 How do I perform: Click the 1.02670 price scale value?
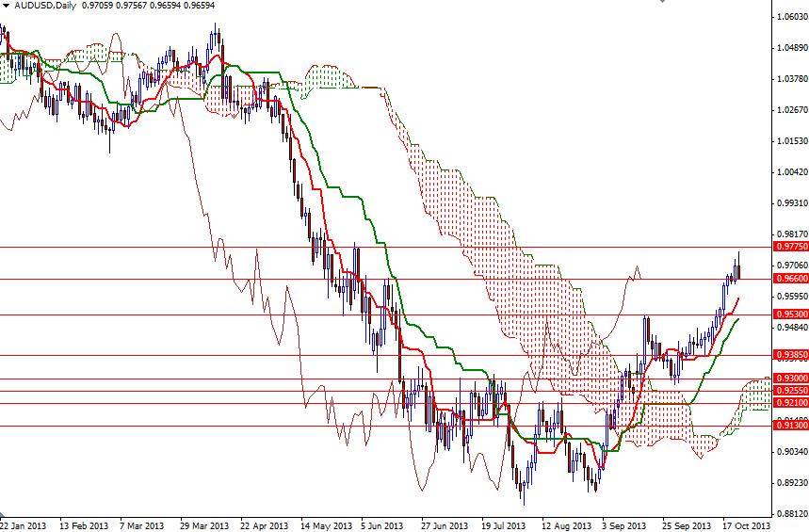792,110
